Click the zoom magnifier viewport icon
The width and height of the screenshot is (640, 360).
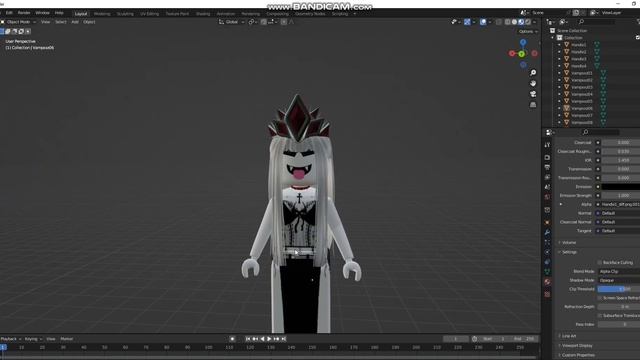click(533, 73)
